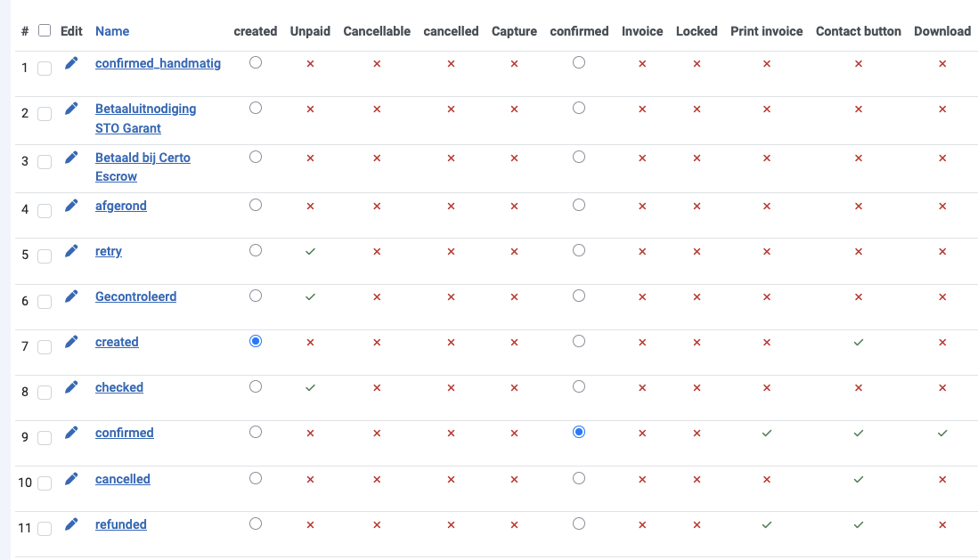Open the Betaald bij Certo Escrow status
Viewport: 978px width, 560px height.
(x=143, y=166)
